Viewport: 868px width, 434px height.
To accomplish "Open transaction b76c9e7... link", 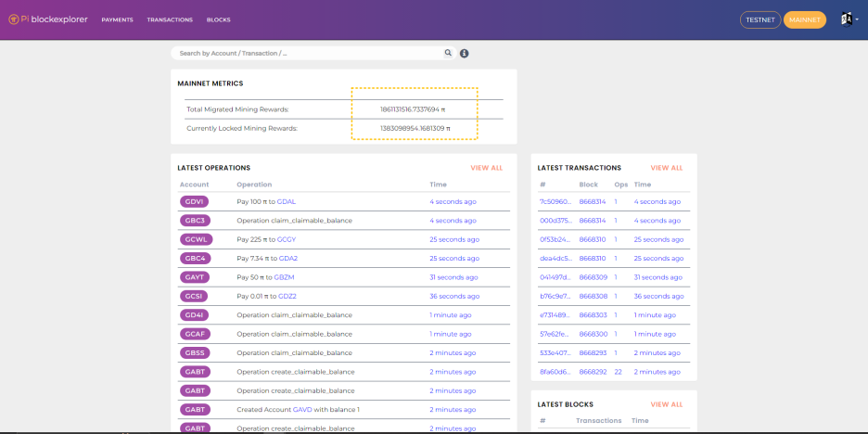I will pos(555,296).
